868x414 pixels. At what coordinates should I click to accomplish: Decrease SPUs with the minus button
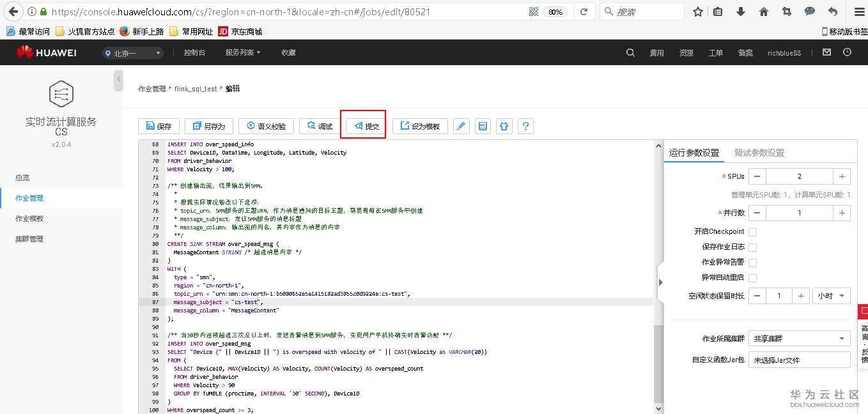[x=757, y=176]
